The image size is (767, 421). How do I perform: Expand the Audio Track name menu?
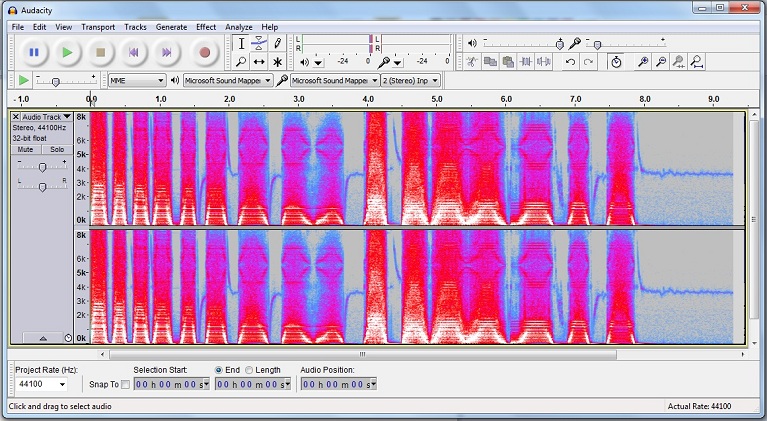(67, 117)
